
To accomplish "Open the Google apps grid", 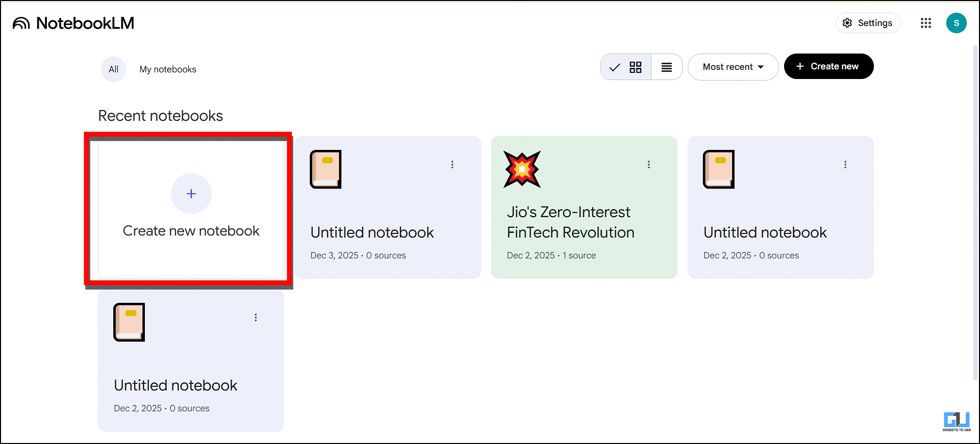I will (925, 23).
